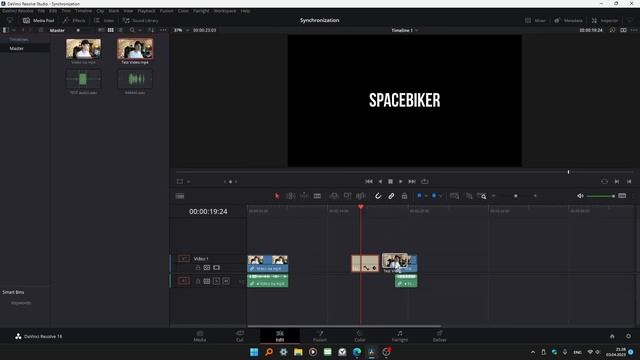Open the Inspector panel
Image resolution: width=640 pixels, height=360 pixels.
(604, 20)
